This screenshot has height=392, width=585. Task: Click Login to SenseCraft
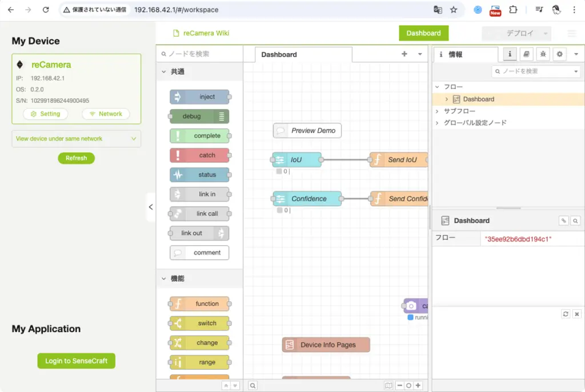76,361
